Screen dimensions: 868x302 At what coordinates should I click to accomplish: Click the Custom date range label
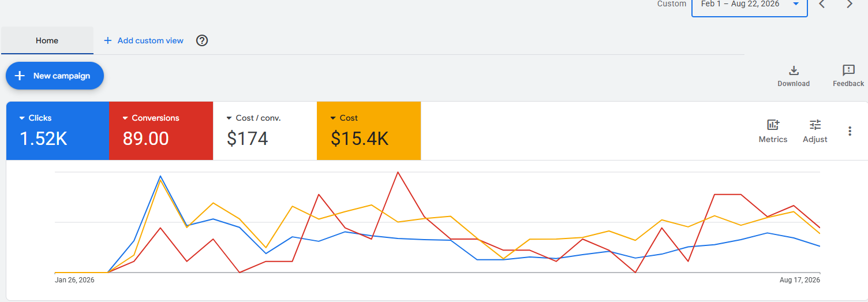(x=672, y=4)
